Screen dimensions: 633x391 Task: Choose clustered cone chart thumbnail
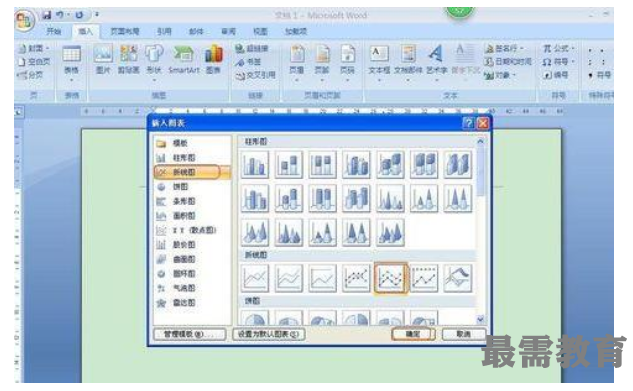[390, 199]
